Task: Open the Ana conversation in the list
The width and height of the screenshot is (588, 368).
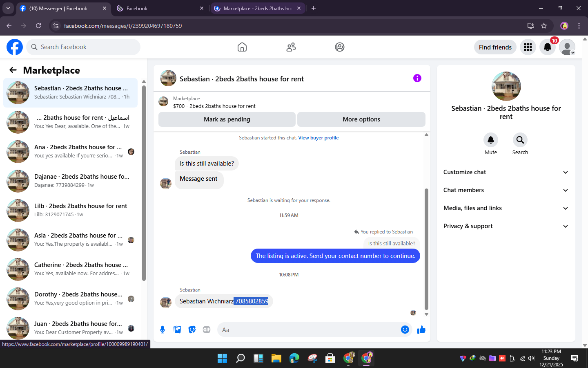Action: (x=70, y=152)
